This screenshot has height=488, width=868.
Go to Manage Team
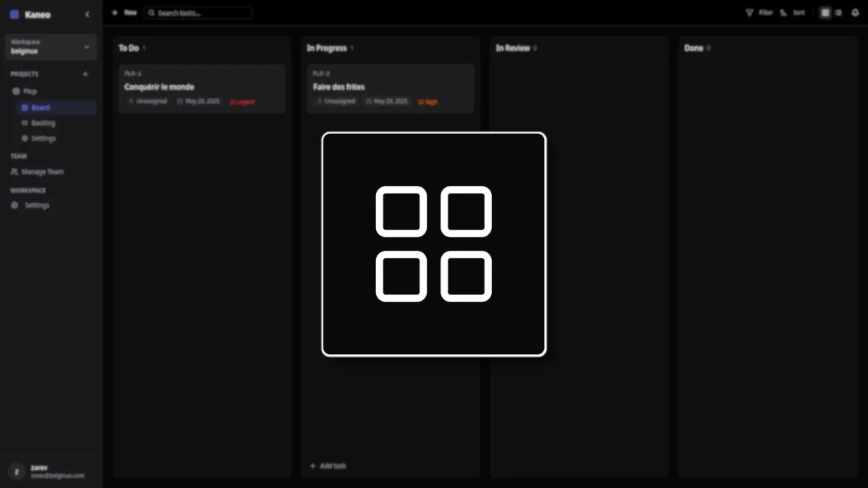coord(37,172)
